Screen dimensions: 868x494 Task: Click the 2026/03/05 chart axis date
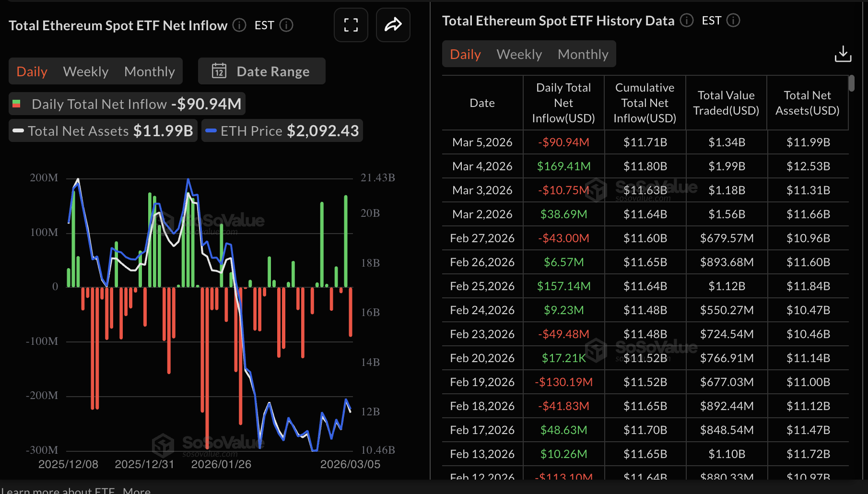point(350,464)
